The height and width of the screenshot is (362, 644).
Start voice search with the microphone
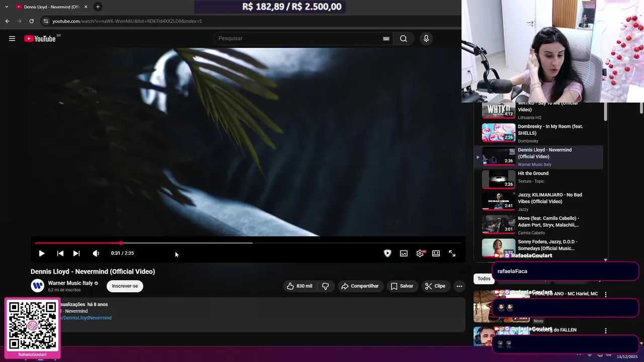pyautogui.click(x=426, y=39)
